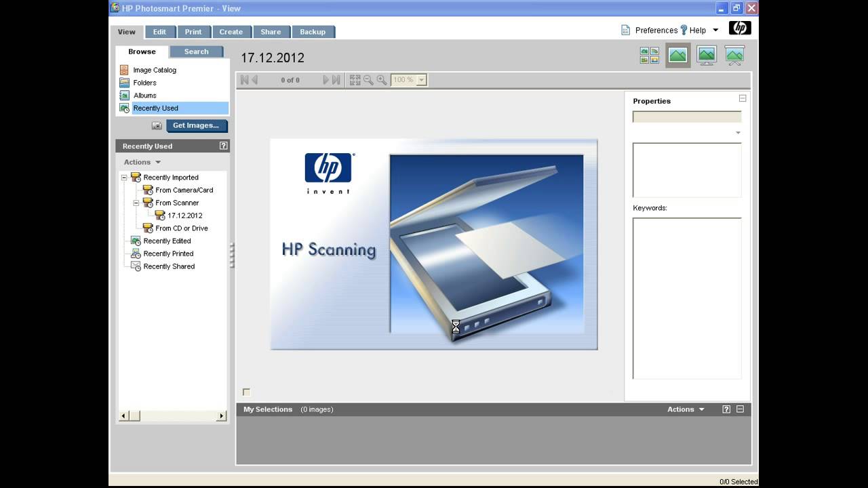Go to previous image arrow
The height and width of the screenshot is (488, 868).
255,80
